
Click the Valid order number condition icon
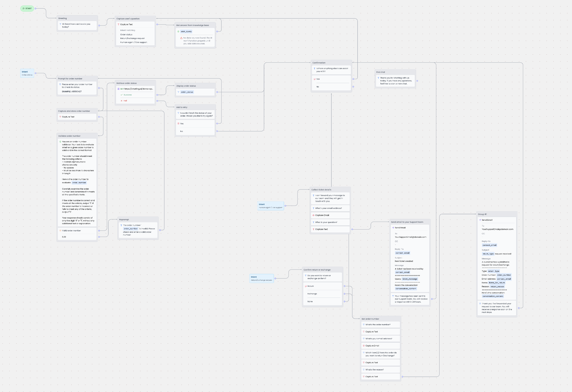click(60, 231)
